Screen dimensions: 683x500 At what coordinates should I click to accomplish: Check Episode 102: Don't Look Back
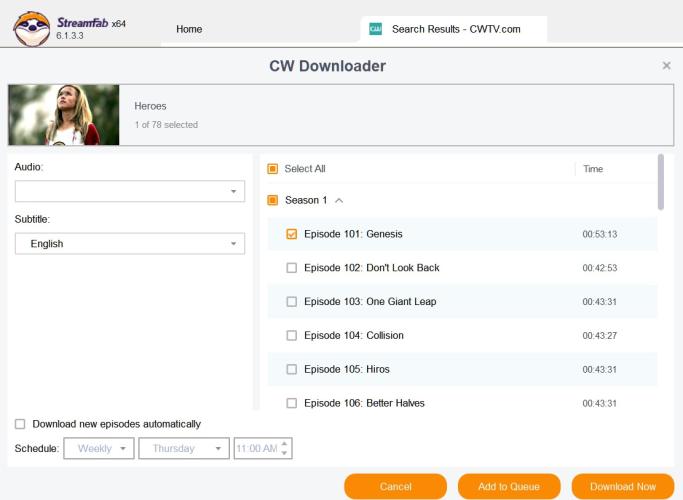tap(291, 267)
